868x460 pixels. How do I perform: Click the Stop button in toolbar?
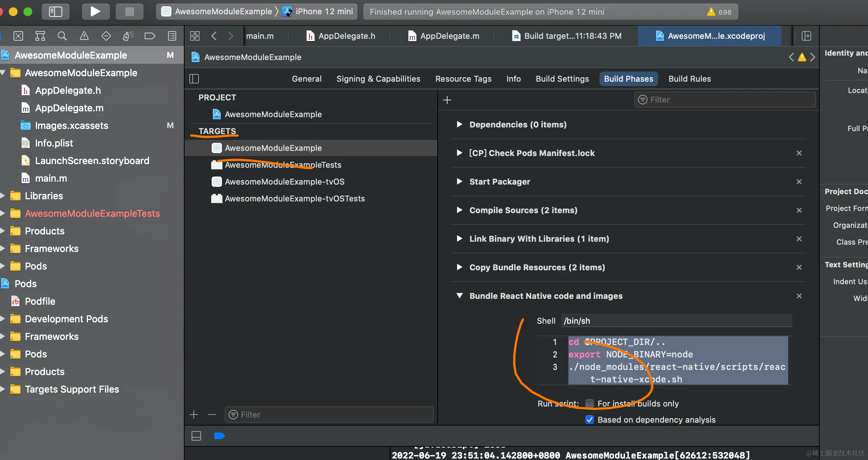[x=129, y=12]
